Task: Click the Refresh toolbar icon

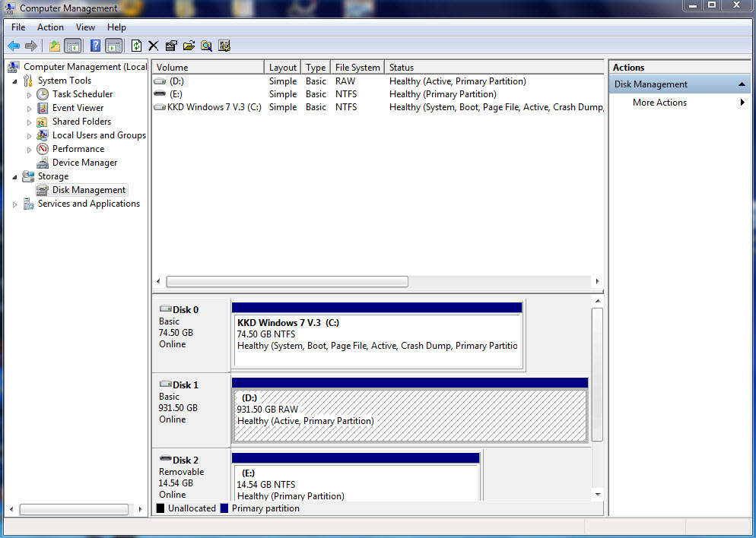Action: (x=136, y=46)
